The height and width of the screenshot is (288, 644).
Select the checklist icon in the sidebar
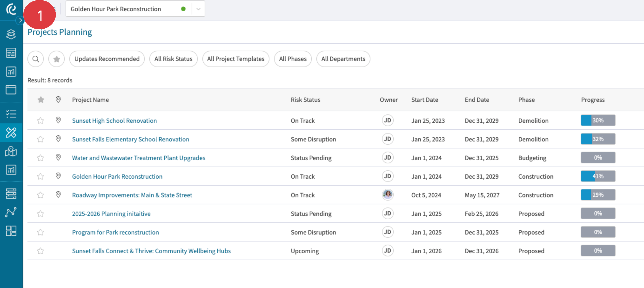11,114
